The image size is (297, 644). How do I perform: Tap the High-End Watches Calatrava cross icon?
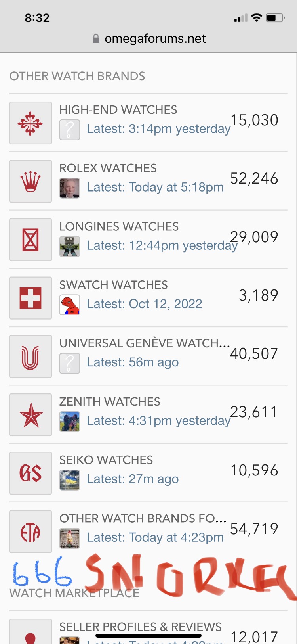tap(30, 123)
